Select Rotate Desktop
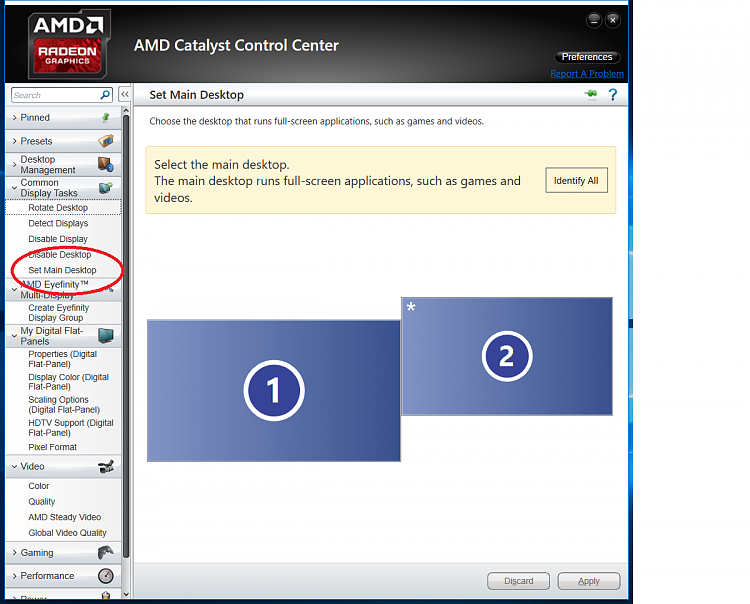The image size is (750, 604). (x=58, y=208)
